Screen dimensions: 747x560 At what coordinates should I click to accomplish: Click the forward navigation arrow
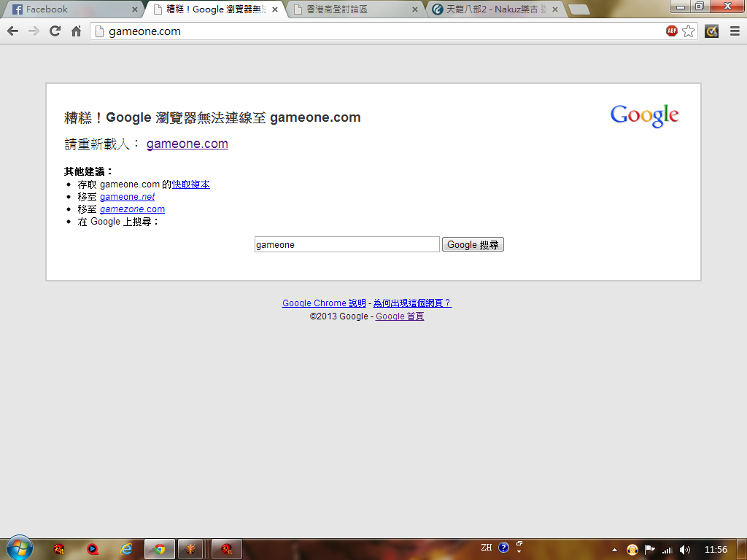point(34,31)
